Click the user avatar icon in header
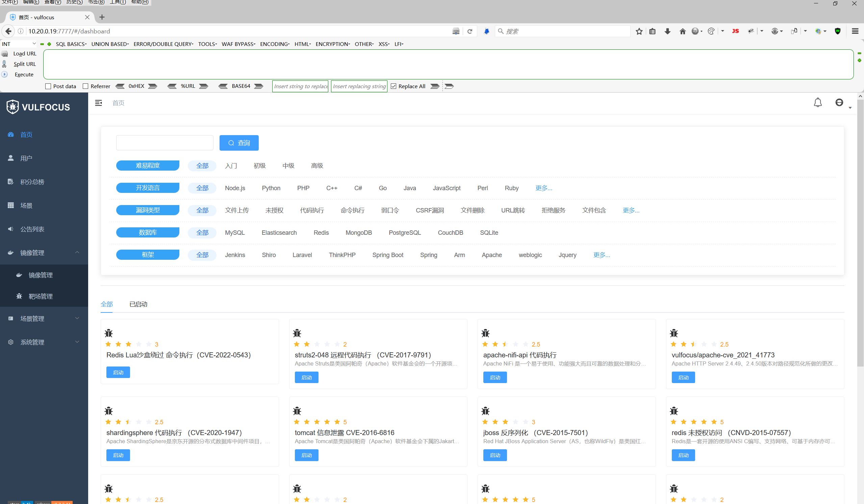This screenshot has width=864, height=504. click(x=839, y=102)
